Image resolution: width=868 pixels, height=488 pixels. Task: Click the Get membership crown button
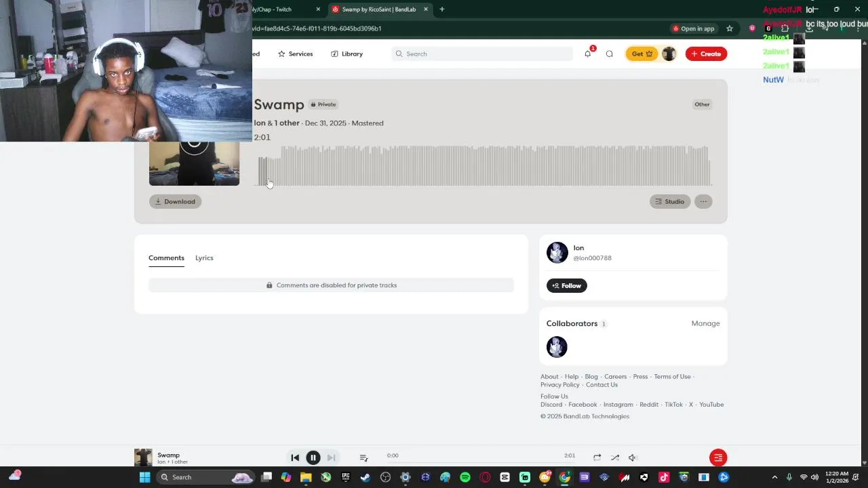click(x=642, y=54)
